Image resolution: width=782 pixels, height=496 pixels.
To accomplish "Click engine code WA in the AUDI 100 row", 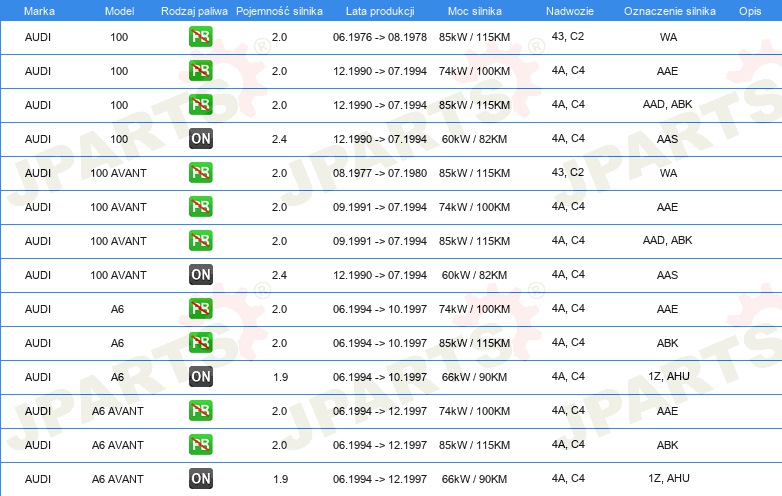I will 668,37.
